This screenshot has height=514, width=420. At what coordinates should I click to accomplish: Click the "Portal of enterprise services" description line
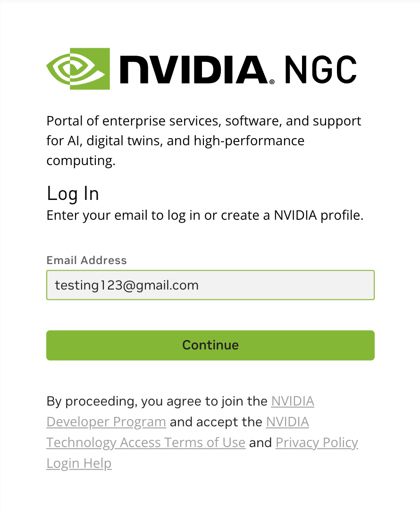(x=203, y=121)
